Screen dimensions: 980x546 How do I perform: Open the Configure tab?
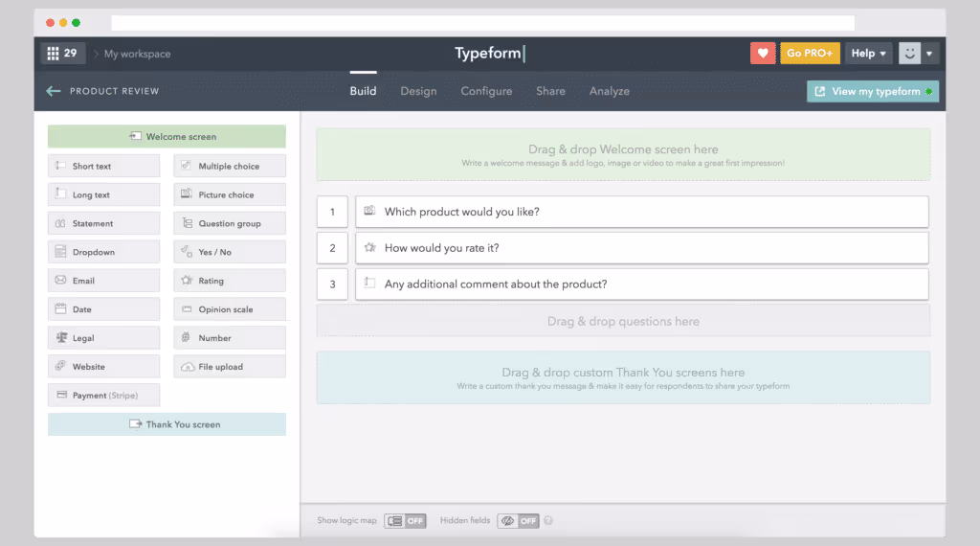coord(486,91)
